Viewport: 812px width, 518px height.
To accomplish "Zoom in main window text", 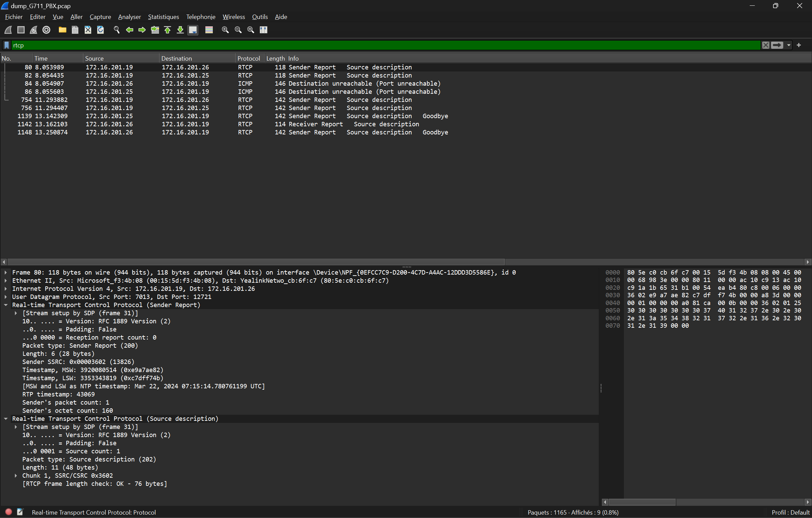I will pos(225,30).
